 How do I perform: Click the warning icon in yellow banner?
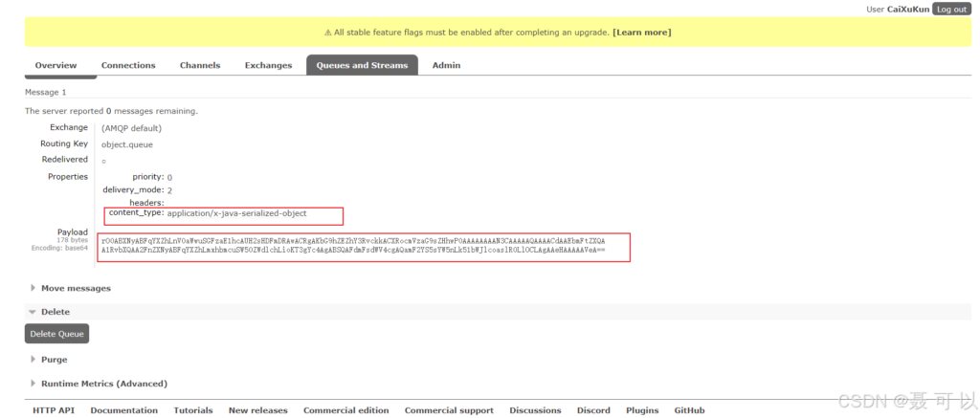tap(327, 33)
